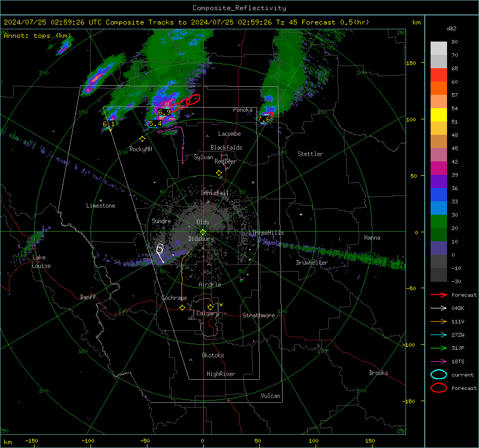Click the Composite_Reflectivity title
The image size is (479, 448).
click(240, 8)
